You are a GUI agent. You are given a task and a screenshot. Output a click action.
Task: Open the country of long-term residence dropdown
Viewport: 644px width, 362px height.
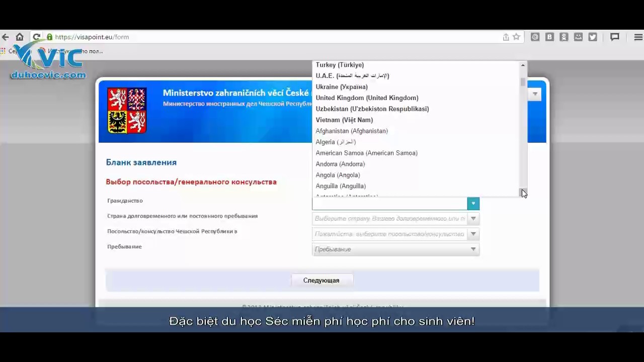click(395, 219)
